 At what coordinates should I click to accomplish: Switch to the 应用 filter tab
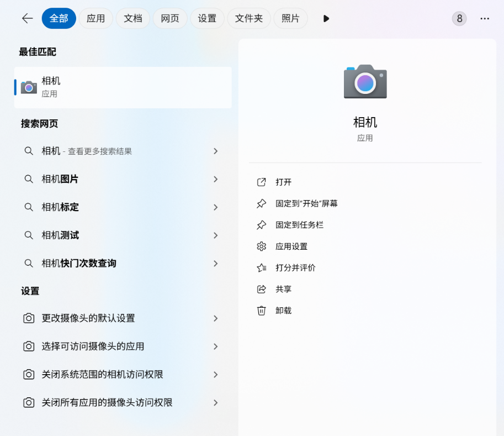(96, 18)
